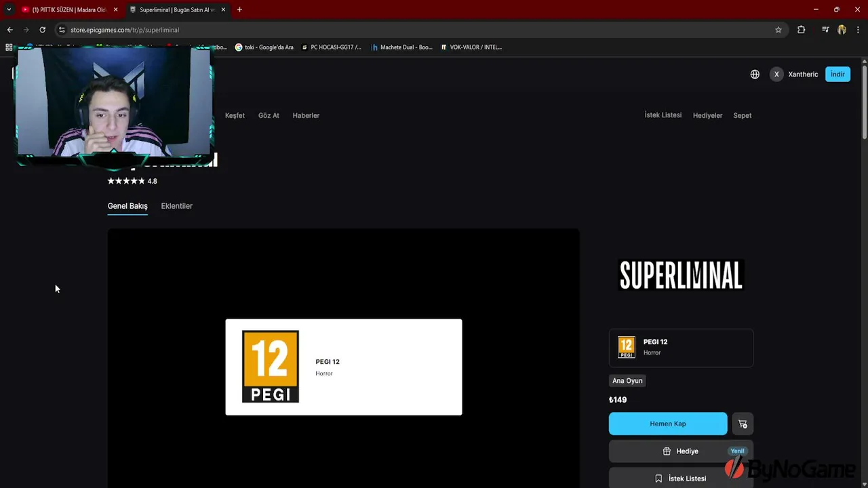Open VOK-VALOR / INTEL bookmark
Screen dimensions: 868x488
471,47
